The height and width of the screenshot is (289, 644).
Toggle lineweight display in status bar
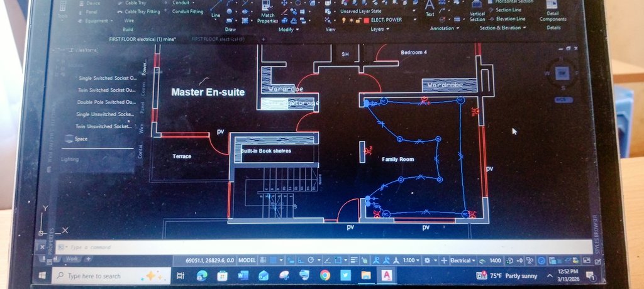coord(354,260)
